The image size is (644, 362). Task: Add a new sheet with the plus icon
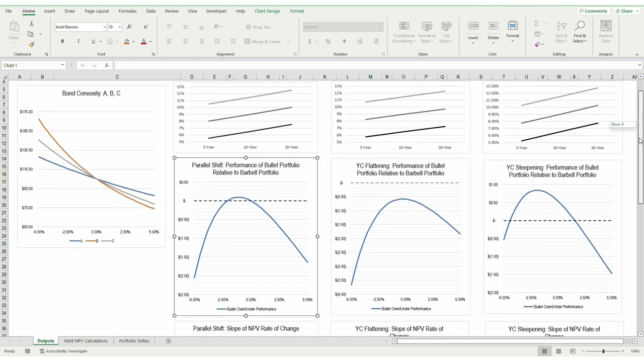pos(169,341)
